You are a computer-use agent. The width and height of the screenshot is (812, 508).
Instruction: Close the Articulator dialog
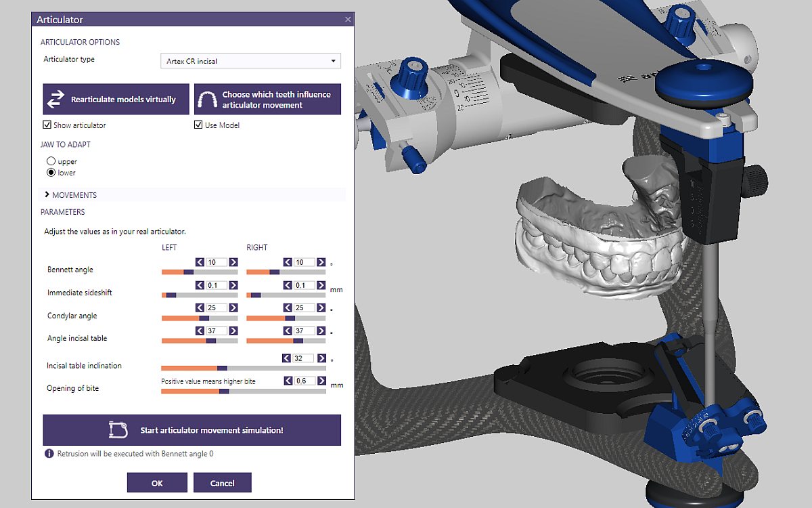pos(348,20)
